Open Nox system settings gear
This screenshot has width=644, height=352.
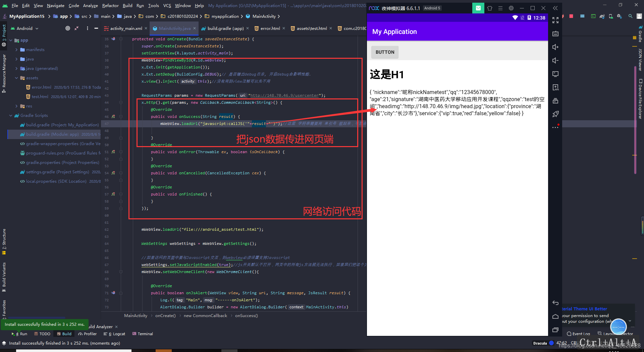511,8
